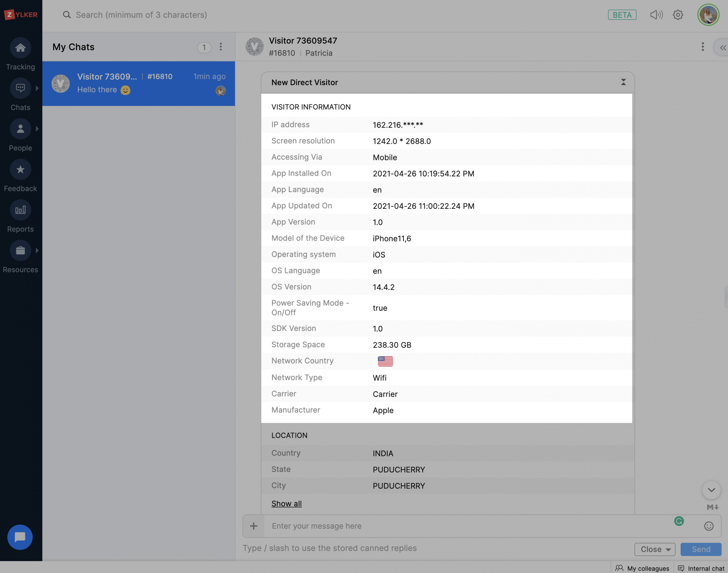The width and height of the screenshot is (728, 573).
Task: Toggle the sound notifications speaker icon
Action: pos(656,15)
